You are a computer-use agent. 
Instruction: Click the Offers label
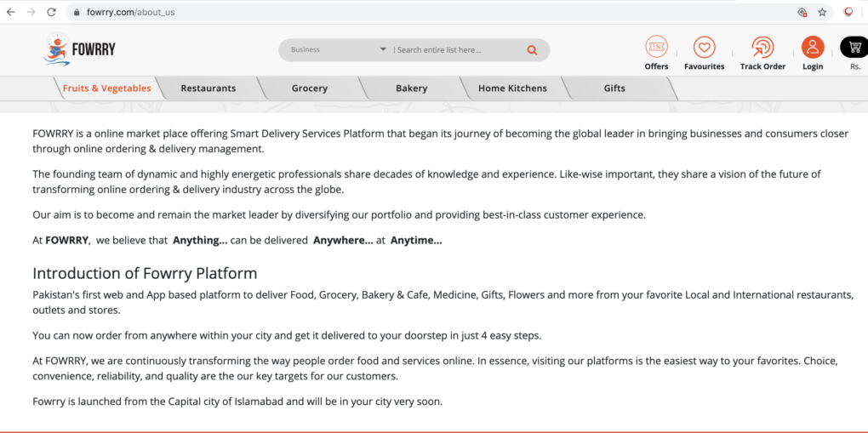click(657, 66)
